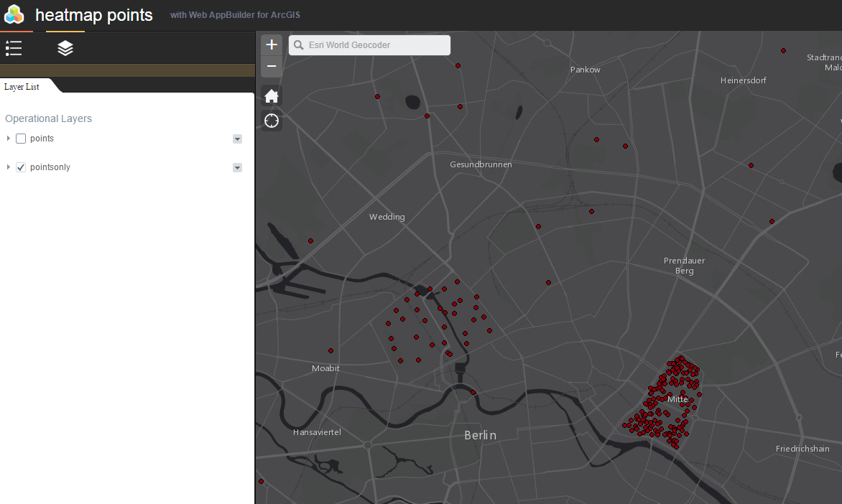Click in the Esri World Geocoder field
842x504 pixels.
369,45
